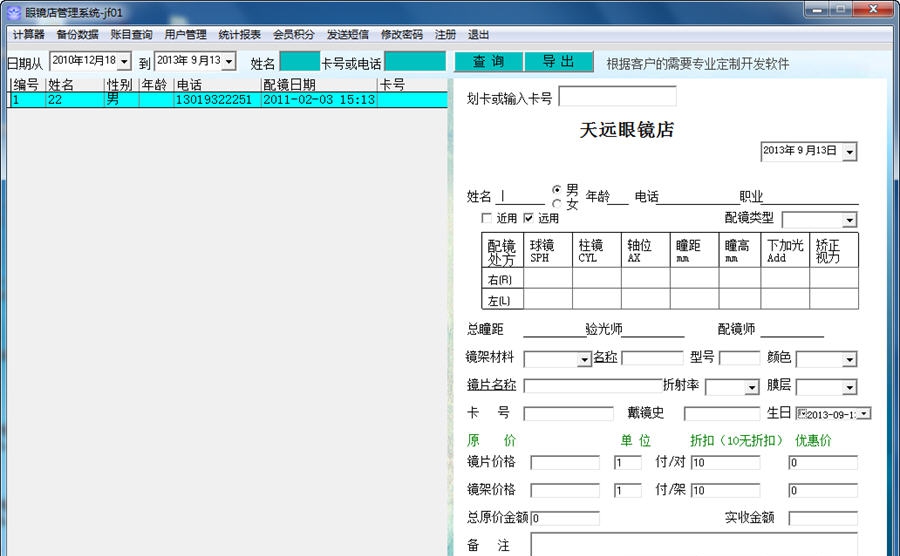This screenshot has height=556, width=900.
Task: Click the 镜架价格 original price field
Action: [565, 491]
